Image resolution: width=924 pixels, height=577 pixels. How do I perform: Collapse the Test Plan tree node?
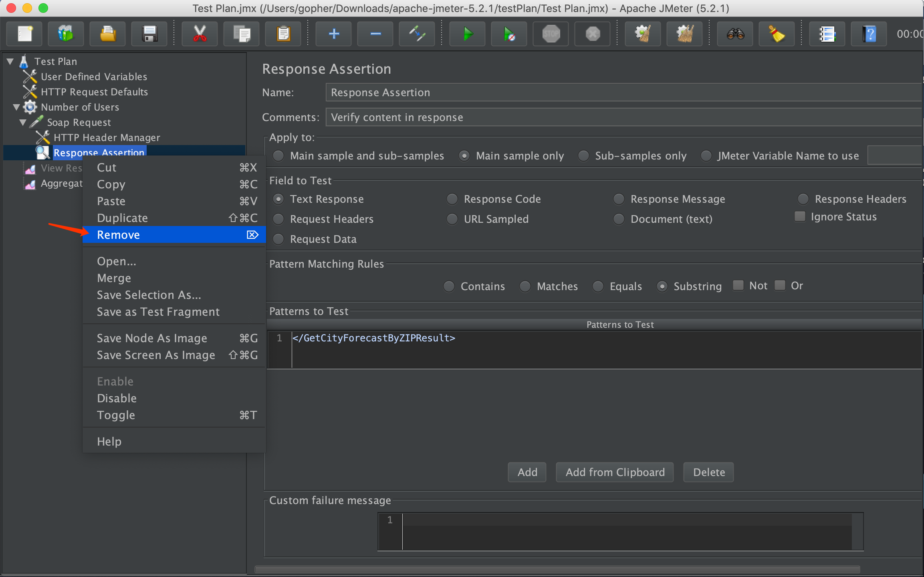tap(10, 61)
